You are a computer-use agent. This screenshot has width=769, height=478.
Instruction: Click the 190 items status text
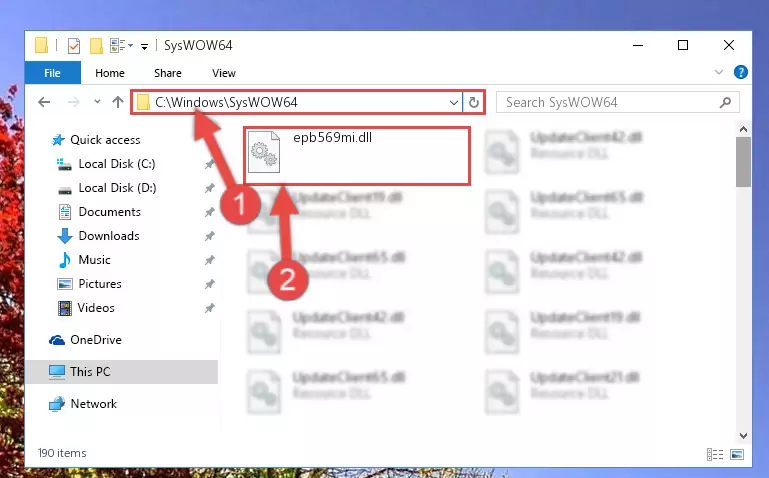[x=62, y=453]
